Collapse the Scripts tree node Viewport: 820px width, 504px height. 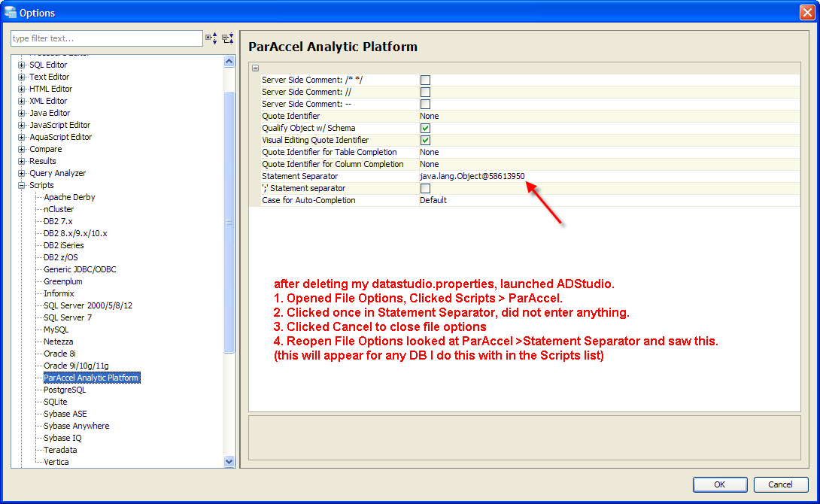pos(22,185)
